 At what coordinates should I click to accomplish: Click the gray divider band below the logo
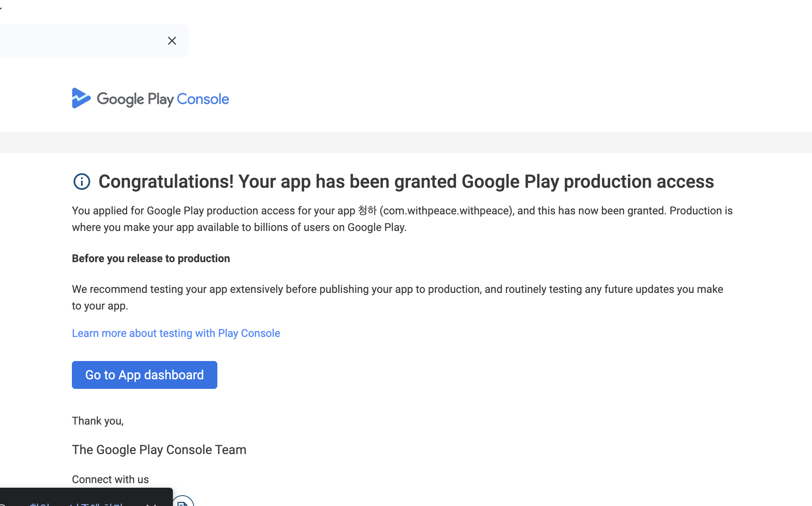click(x=406, y=142)
